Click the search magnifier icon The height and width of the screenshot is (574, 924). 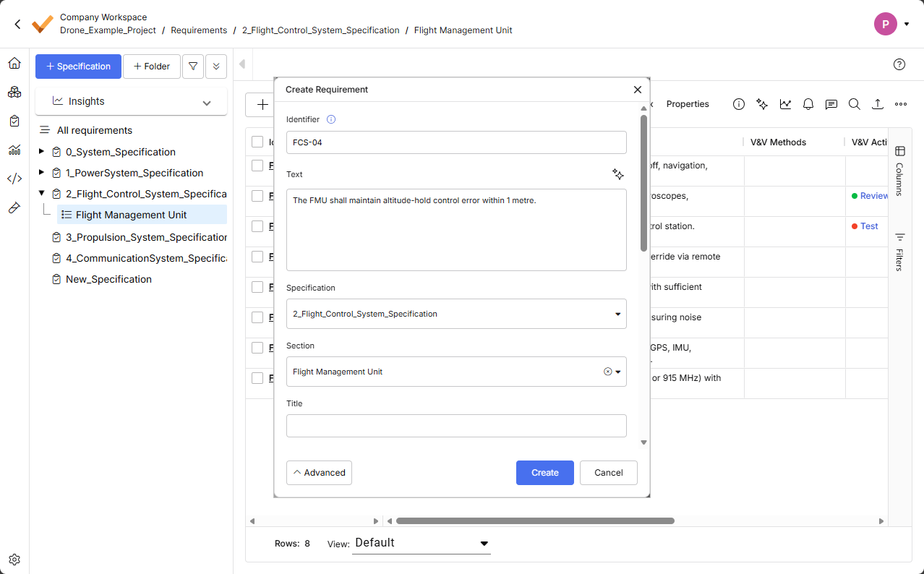pyautogui.click(x=854, y=104)
